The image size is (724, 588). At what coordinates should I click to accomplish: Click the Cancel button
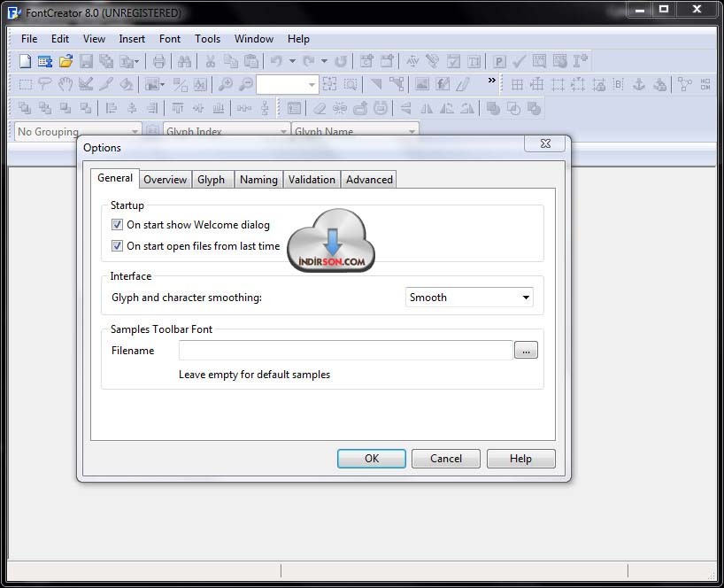pos(446,459)
